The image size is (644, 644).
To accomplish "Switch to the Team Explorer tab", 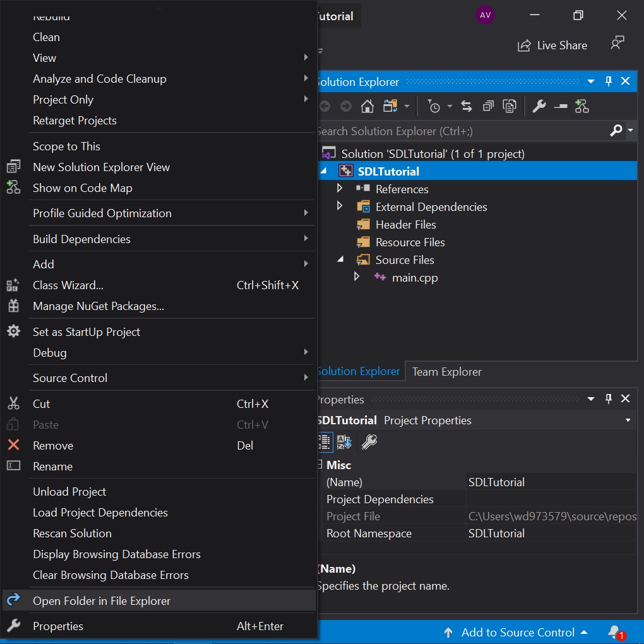I will click(446, 371).
